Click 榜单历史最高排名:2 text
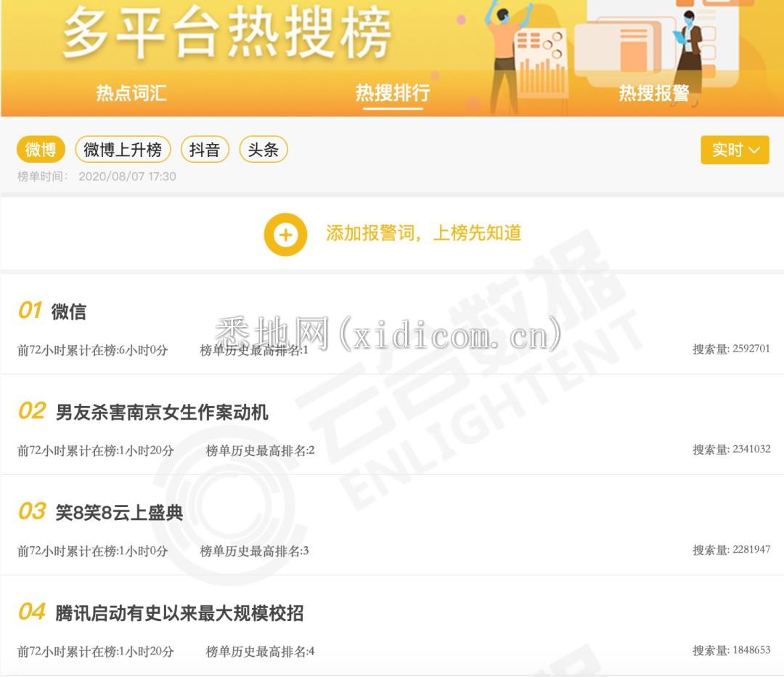784x677 pixels. [x=260, y=451]
